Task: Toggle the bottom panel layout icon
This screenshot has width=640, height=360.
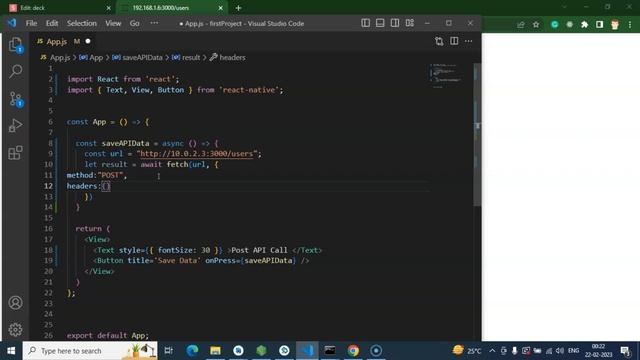Action: pos(380,23)
